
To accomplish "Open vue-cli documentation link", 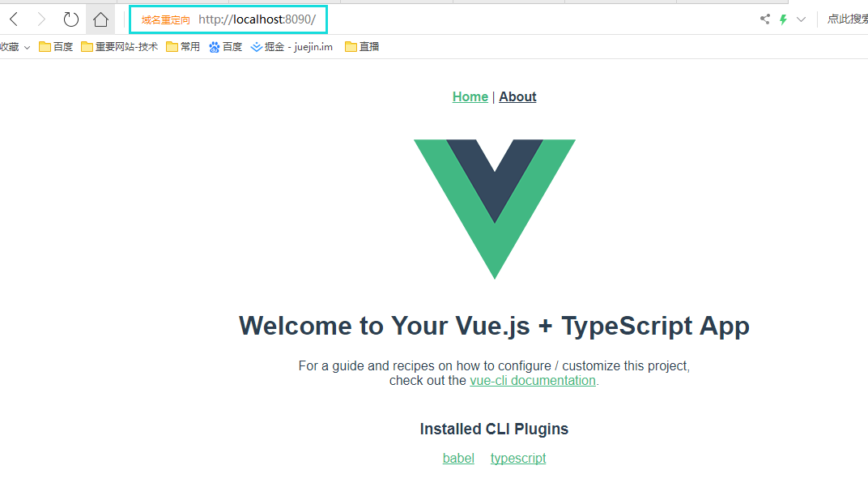I will (x=533, y=381).
